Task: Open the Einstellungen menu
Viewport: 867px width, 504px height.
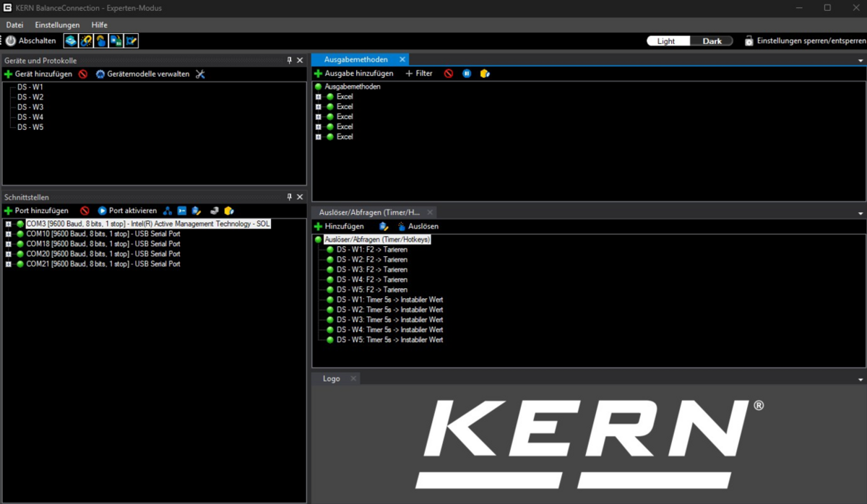Action: [x=57, y=25]
